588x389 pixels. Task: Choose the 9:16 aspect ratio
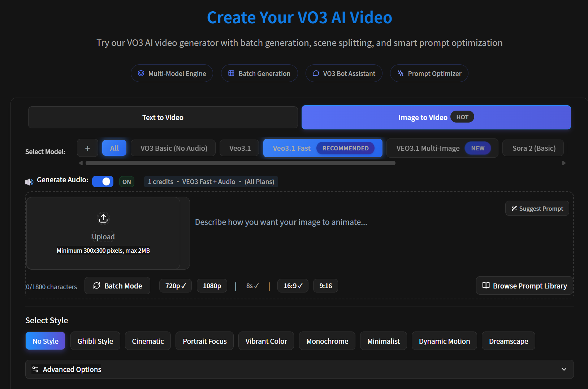pyautogui.click(x=325, y=286)
